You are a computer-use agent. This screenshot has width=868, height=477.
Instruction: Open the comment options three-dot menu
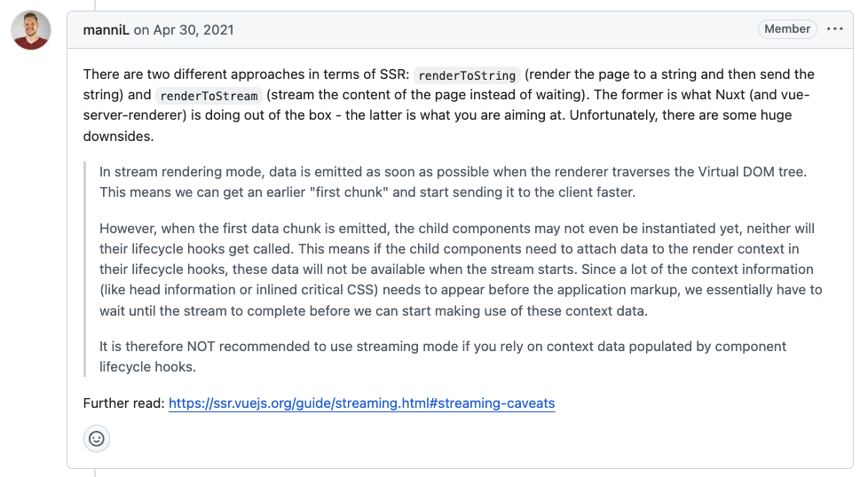tap(834, 29)
